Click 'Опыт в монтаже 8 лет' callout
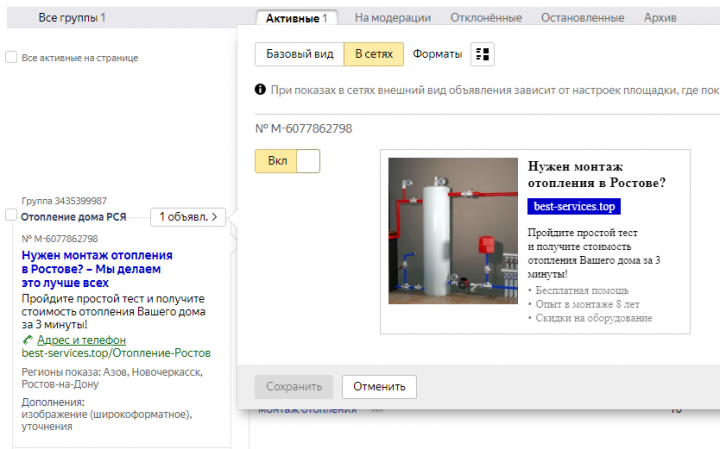The width and height of the screenshot is (720, 449). 587,304
